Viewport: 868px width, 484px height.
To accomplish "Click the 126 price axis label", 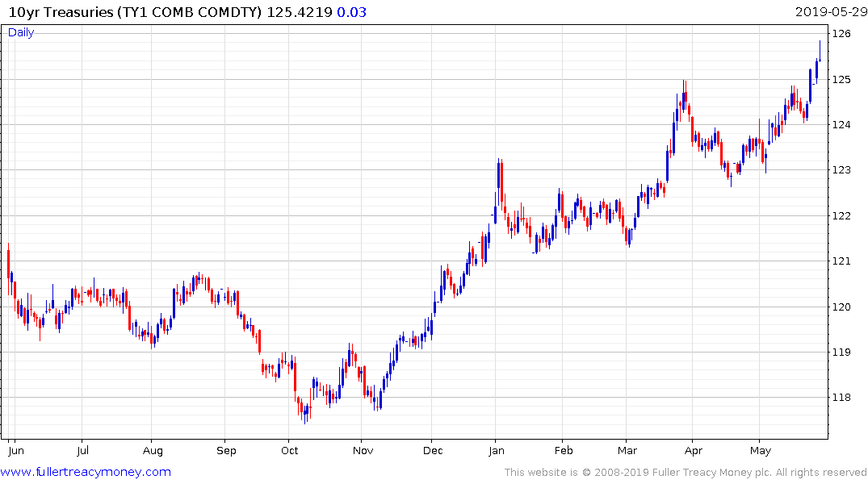I will click(841, 34).
